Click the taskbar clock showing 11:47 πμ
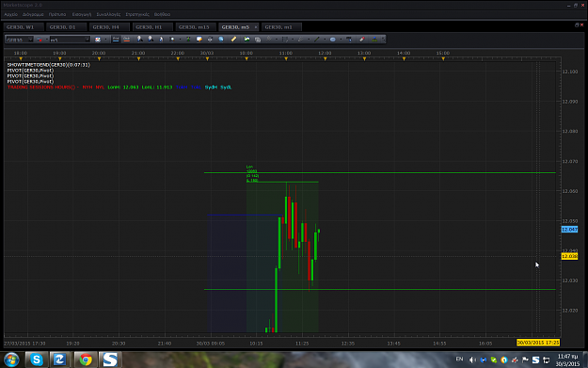Image resolution: width=588 pixels, height=368 pixels. (x=567, y=360)
